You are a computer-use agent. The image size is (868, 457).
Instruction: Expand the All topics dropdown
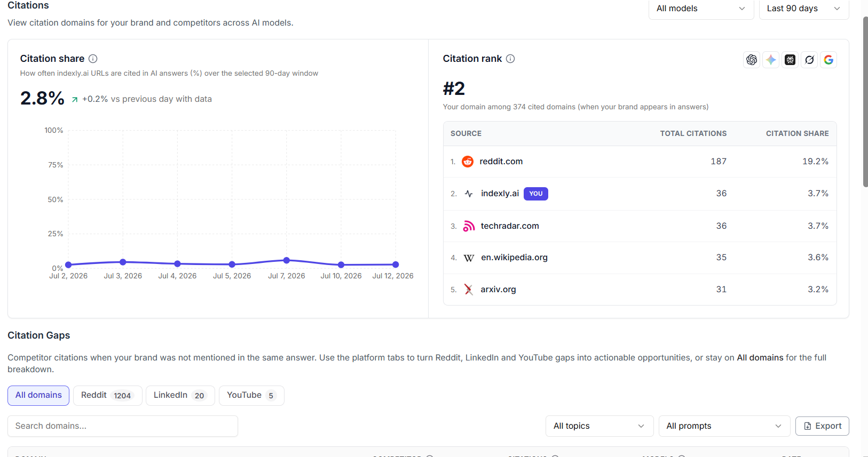[599, 426]
